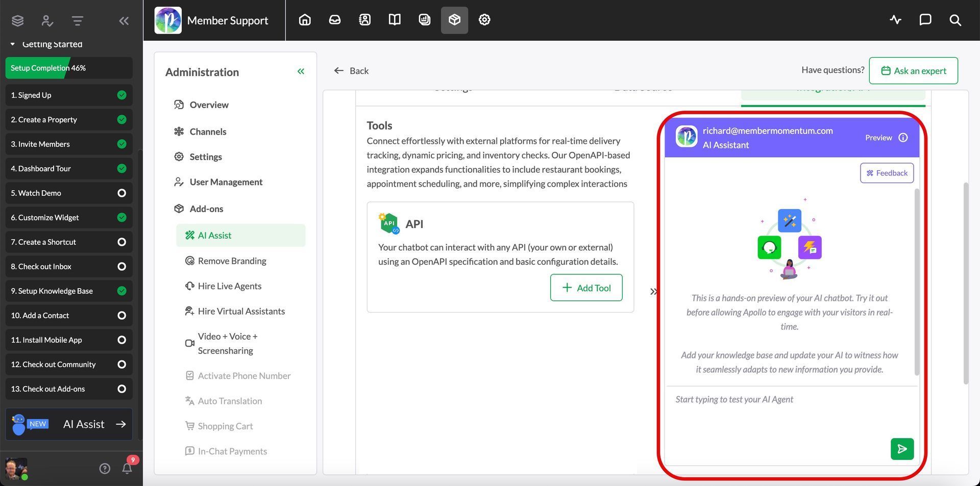Click the Ask an expert button
Viewport: 980px width, 486px height.
click(x=913, y=70)
